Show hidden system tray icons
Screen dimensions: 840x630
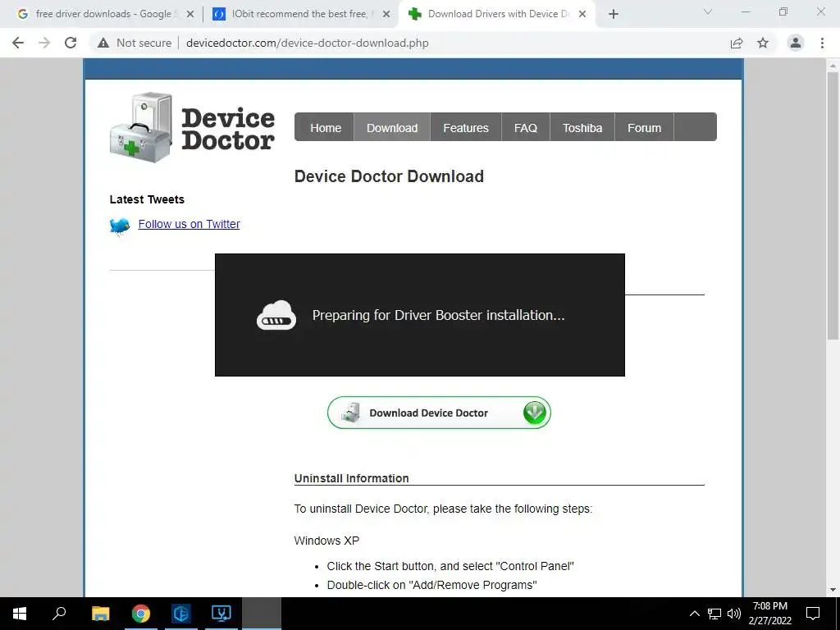point(694,614)
